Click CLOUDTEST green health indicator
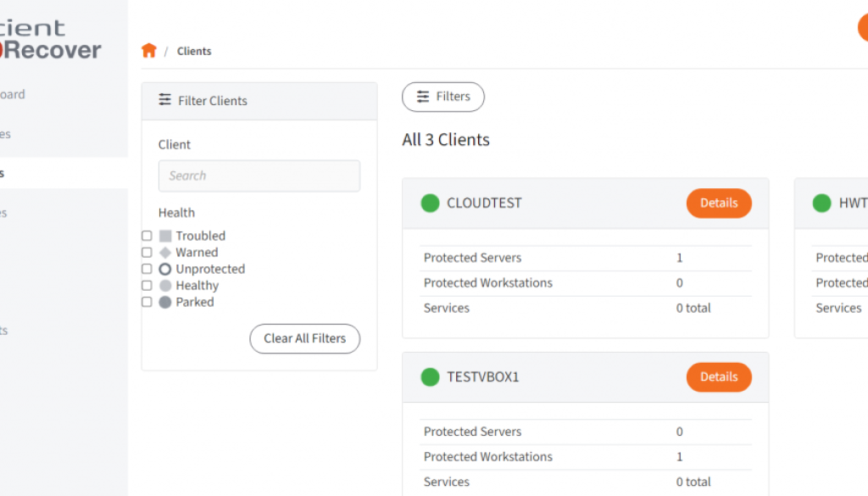Image resolution: width=868 pixels, height=496 pixels. tap(430, 203)
